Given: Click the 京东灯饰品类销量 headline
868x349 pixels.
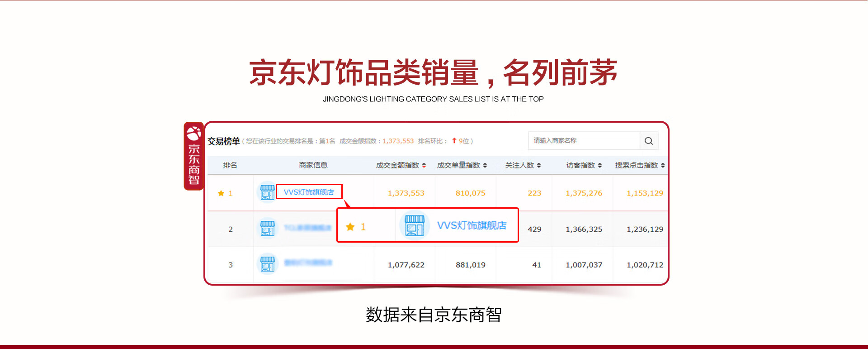Looking at the screenshot, I should tap(363, 72).
